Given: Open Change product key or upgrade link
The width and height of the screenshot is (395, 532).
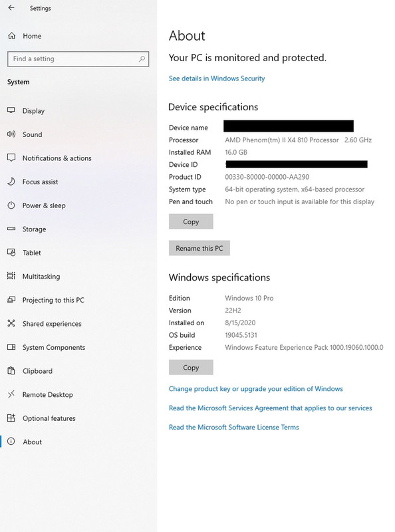Looking at the screenshot, I should pyautogui.click(x=255, y=389).
